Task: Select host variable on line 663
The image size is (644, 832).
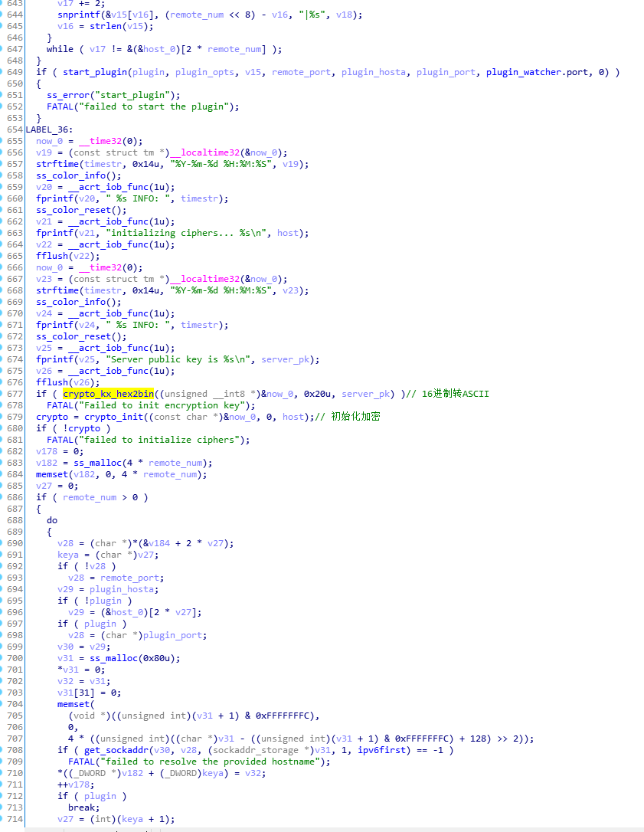Action: point(287,233)
